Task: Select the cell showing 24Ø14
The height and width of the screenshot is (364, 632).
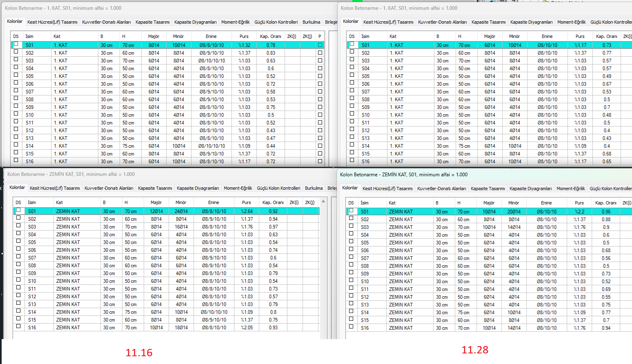Action: 181,211
